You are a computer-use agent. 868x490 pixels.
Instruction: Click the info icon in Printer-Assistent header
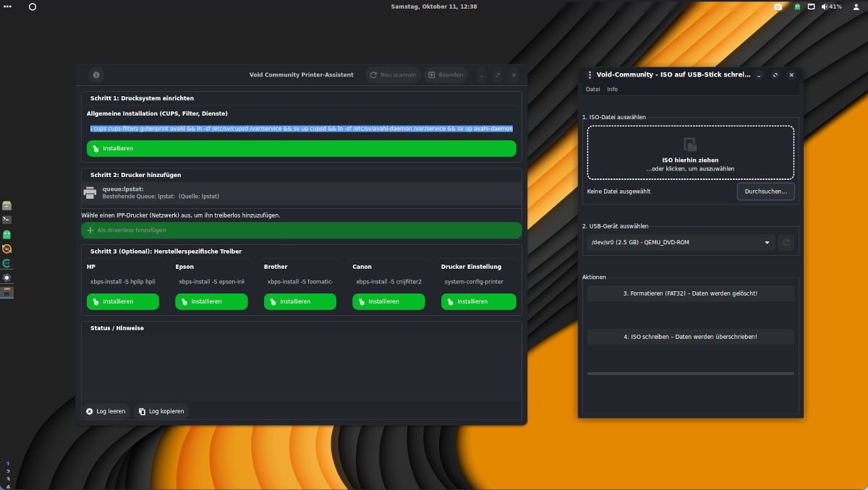click(96, 74)
